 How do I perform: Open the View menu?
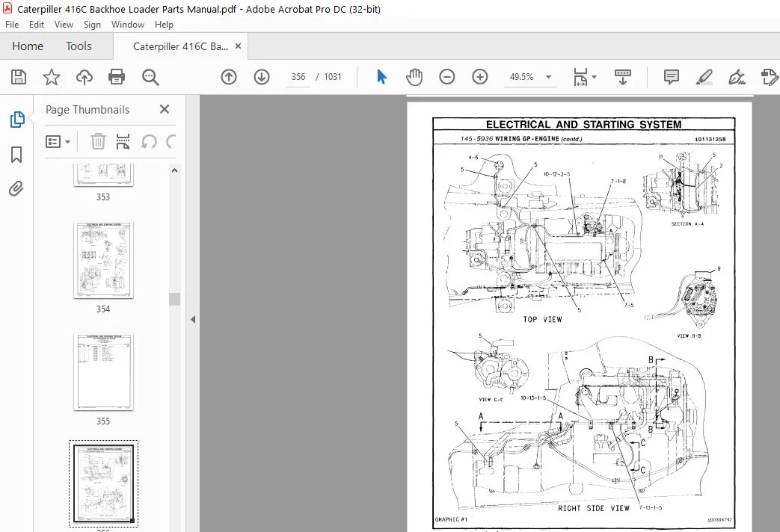click(64, 25)
